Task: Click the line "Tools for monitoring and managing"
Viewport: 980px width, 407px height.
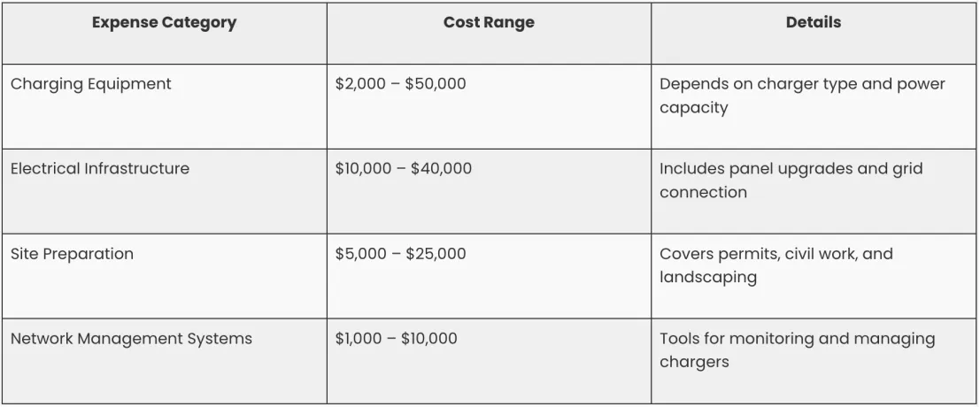Action: tap(797, 339)
